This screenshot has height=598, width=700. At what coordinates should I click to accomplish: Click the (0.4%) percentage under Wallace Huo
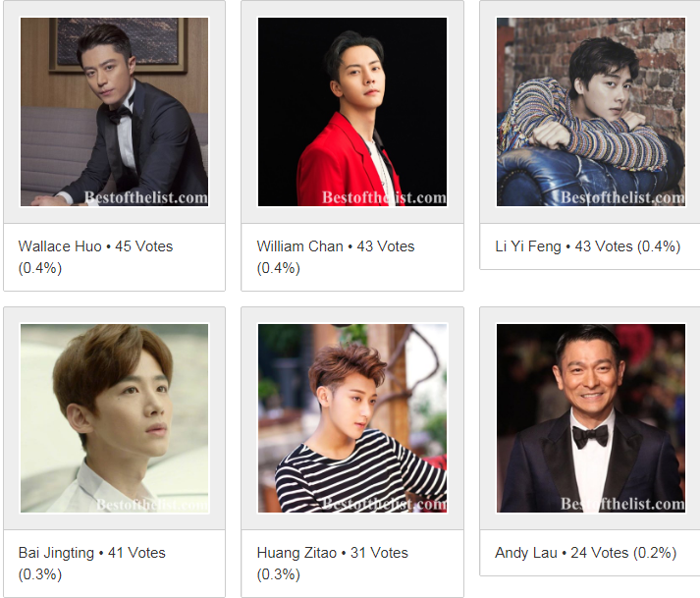point(40,268)
